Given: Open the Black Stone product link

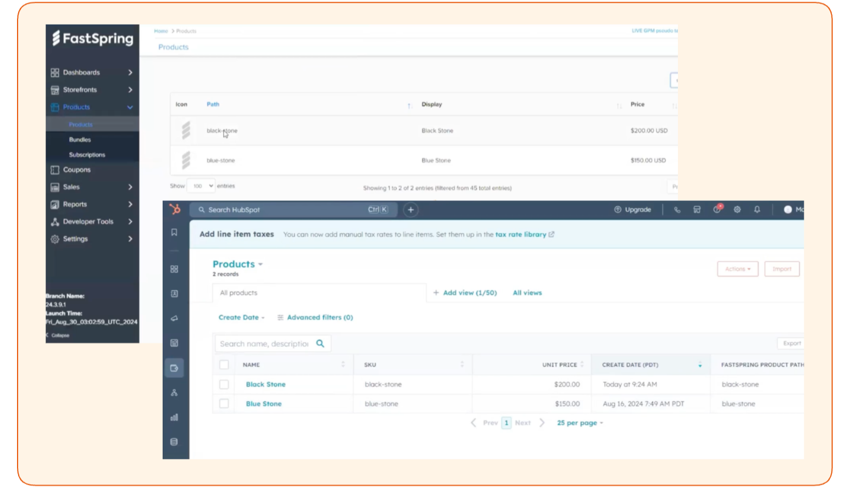Looking at the screenshot, I should (x=266, y=384).
